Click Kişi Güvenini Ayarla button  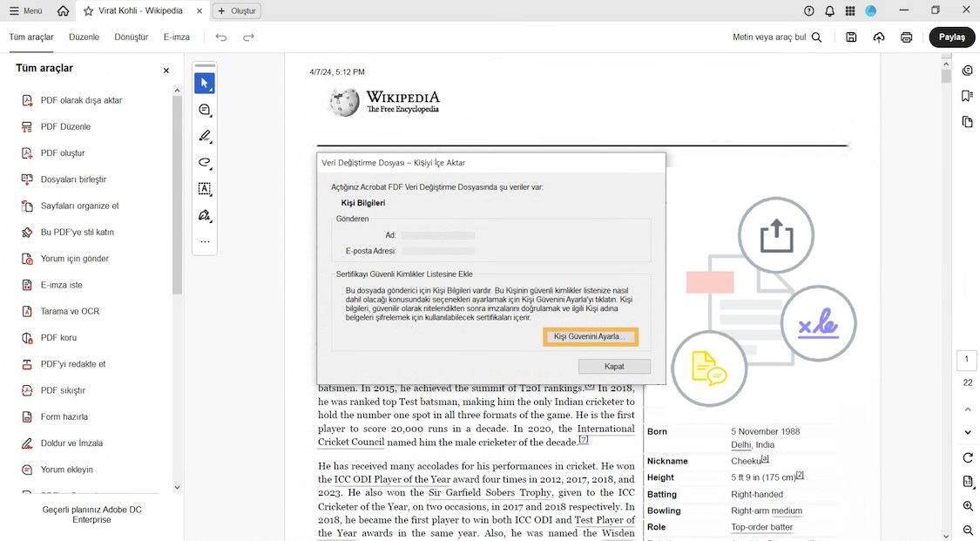[x=590, y=337]
